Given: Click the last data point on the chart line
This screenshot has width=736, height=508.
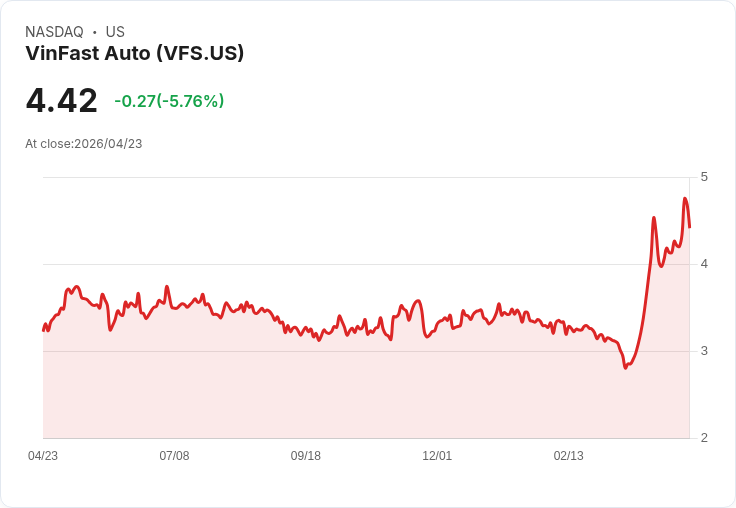Looking at the screenshot, I should pos(690,227).
